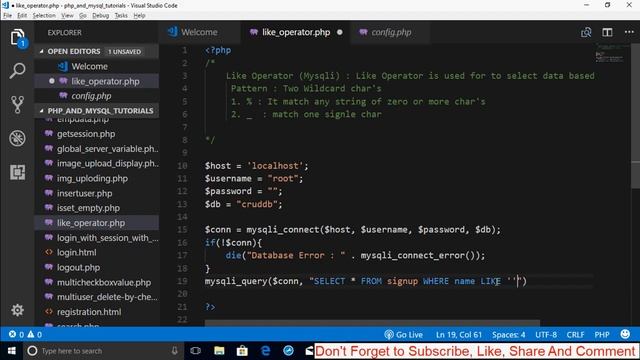Open isset_empty.php file

[97, 208]
